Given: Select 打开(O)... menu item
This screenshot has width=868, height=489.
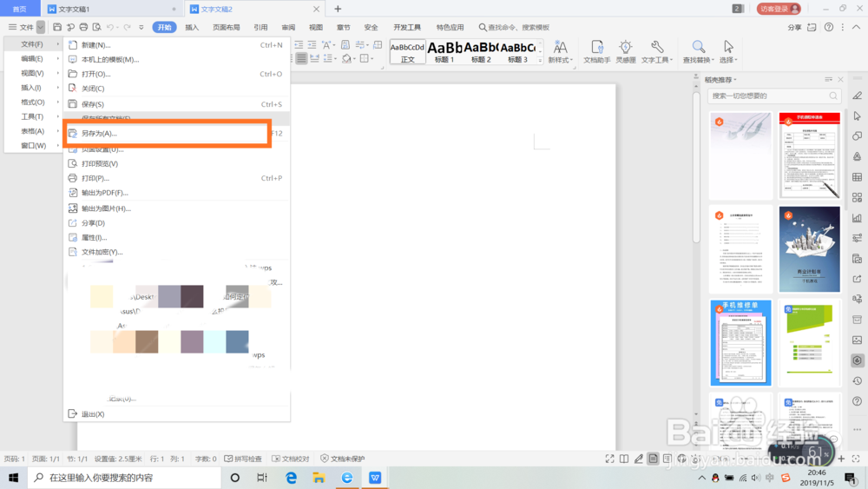Looking at the screenshot, I should [x=176, y=74].
